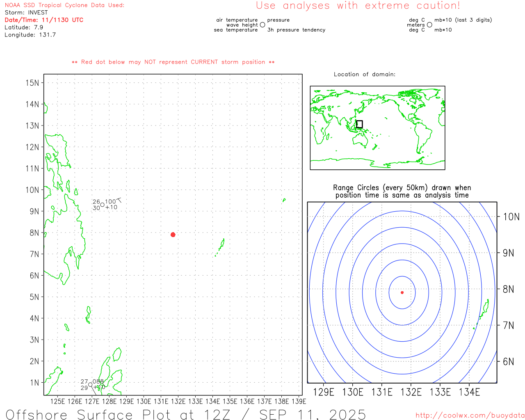Click 'Use analyses with extreme caution!' warning
Image resolution: width=525 pixels, height=420 pixels.
point(358,6)
